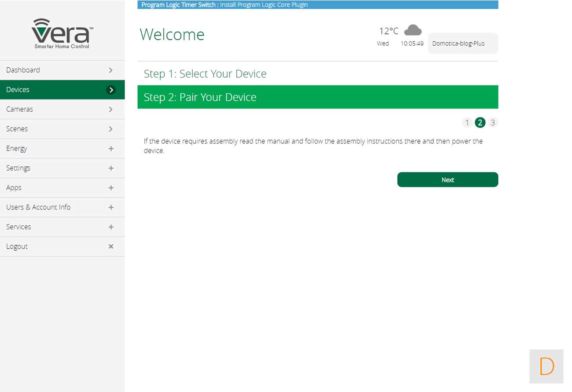572x392 pixels.
Task: Select Cameras in the sidebar
Action: pos(19,109)
